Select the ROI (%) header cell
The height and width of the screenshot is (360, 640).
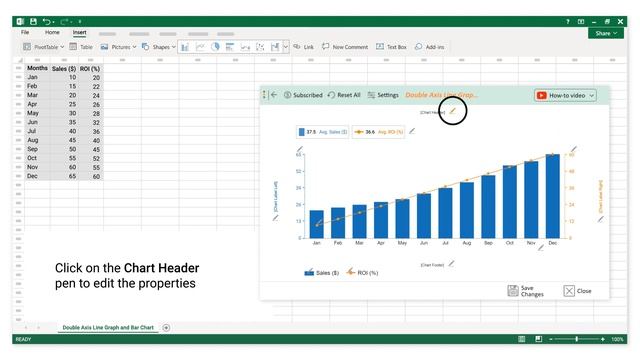pyautogui.click(x=90, y=69)
